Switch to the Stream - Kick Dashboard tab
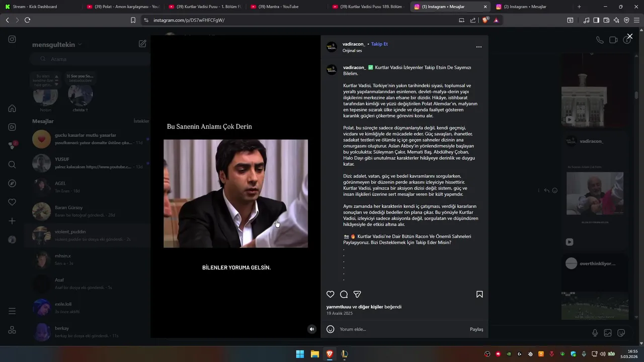The width and height of the screenshot is (644, 362). coord(40,7)
